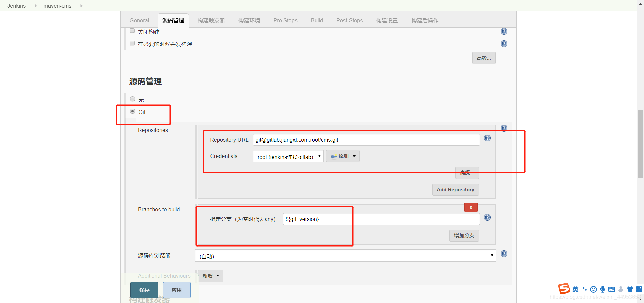
Task: Click repository 高级... button under Credentials
Action: [x=467, y=173]
